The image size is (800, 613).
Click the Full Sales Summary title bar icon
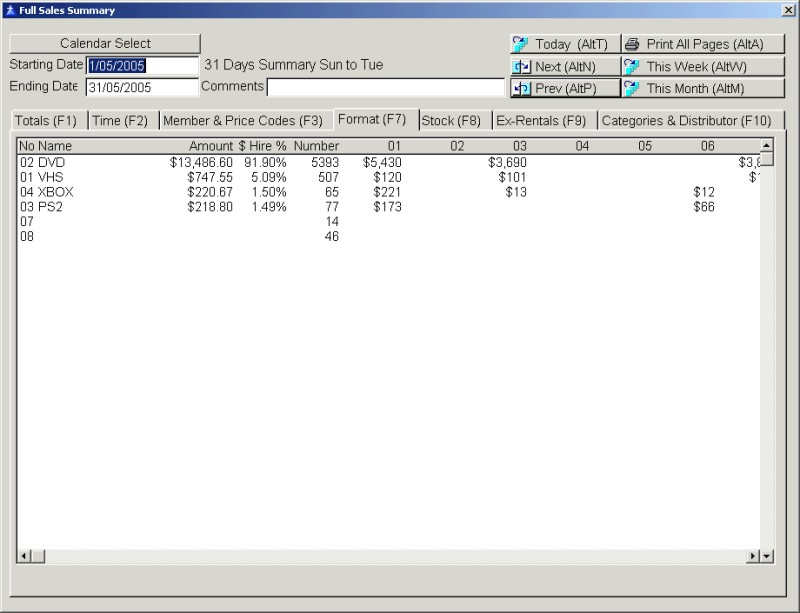click(9, 10)
